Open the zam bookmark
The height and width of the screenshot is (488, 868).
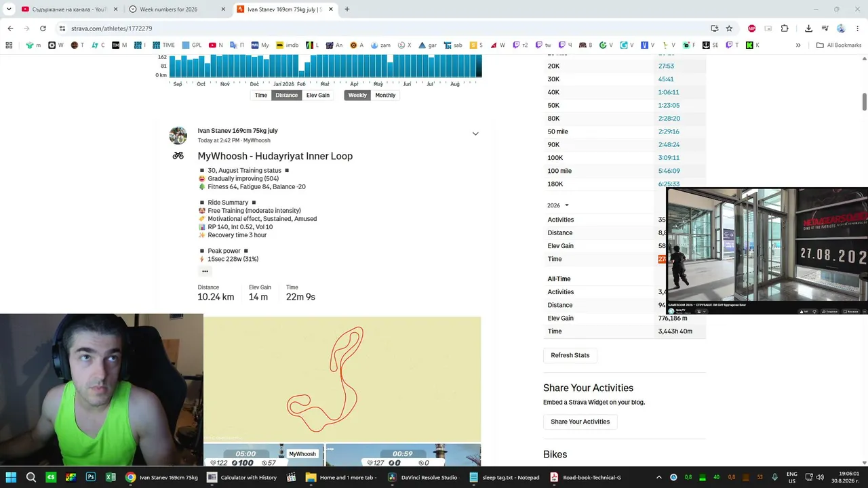(x=380, y=45)
